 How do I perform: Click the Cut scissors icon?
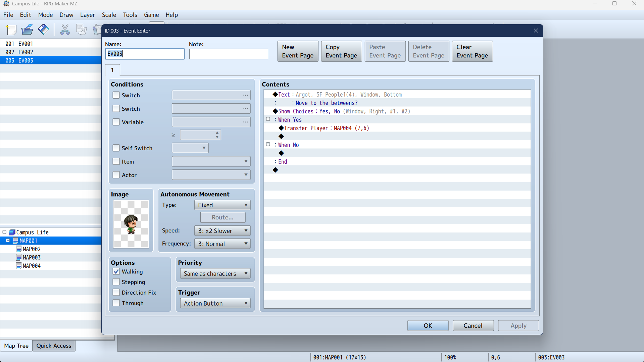(x=65, y=30)
